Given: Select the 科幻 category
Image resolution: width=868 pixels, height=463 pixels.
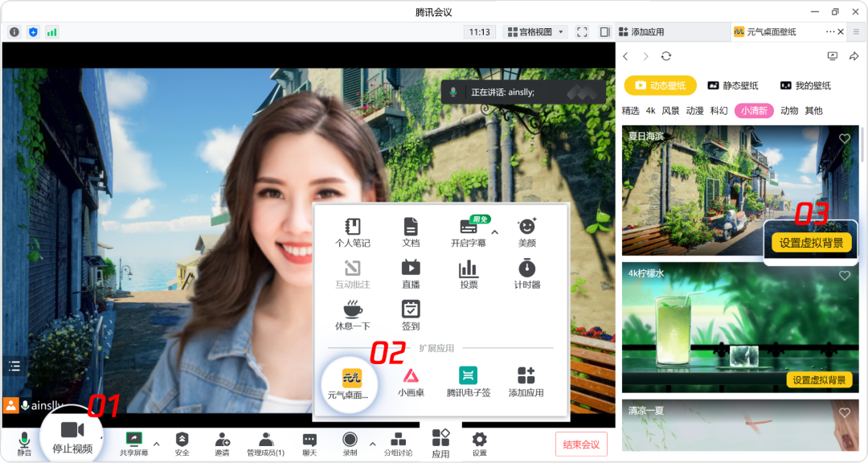Looking at the screenshot, I should (x=719, y=111).
